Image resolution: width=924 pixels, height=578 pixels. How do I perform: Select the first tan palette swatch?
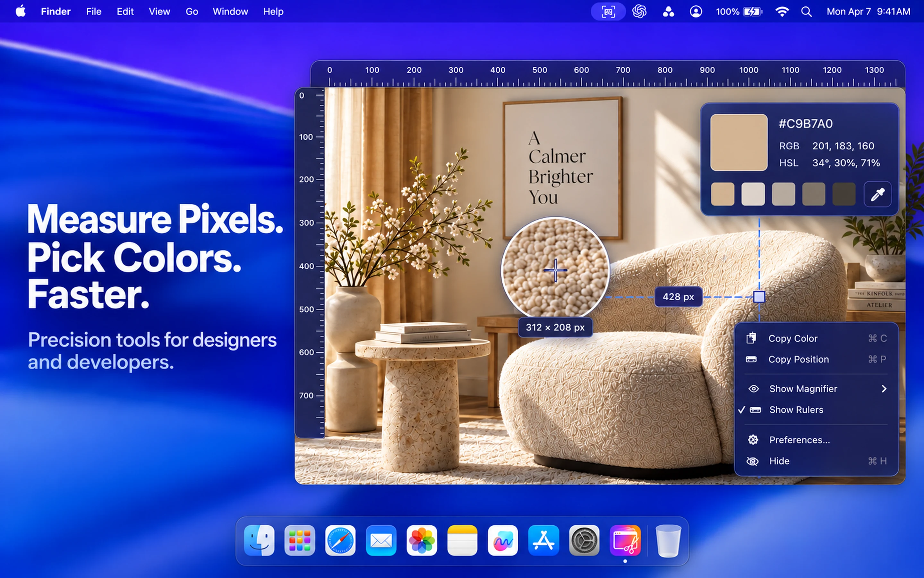(x=723, y=194)
